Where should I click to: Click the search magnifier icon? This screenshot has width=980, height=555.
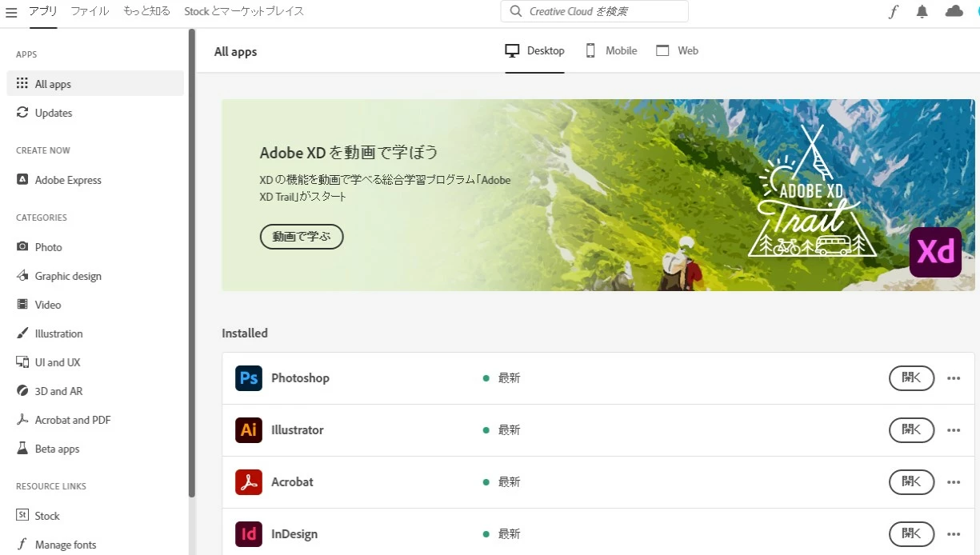[516, 11]
